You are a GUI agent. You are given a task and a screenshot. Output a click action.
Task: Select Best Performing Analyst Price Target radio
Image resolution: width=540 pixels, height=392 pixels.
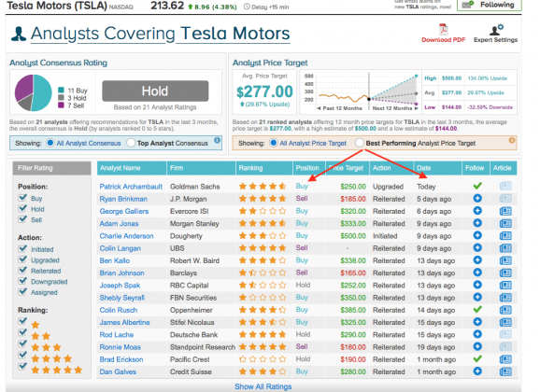359,143
